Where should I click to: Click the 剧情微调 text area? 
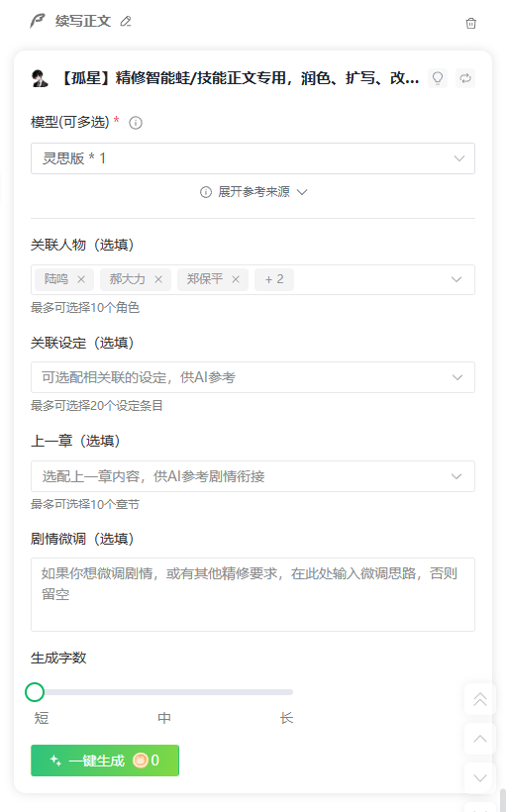[253, 594]
